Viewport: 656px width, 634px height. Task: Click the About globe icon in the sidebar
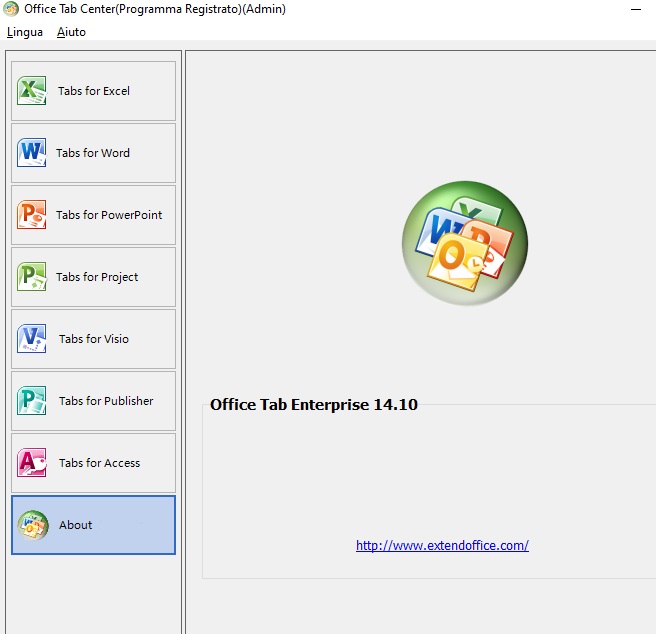[33, 525]
